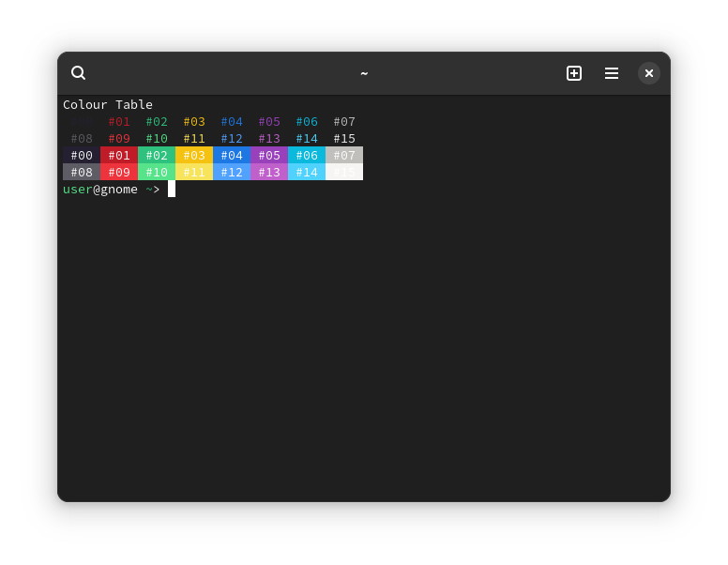Open the hamburger main menu
The width and height of the screenshot is (728, 565).
coord(612,73)
